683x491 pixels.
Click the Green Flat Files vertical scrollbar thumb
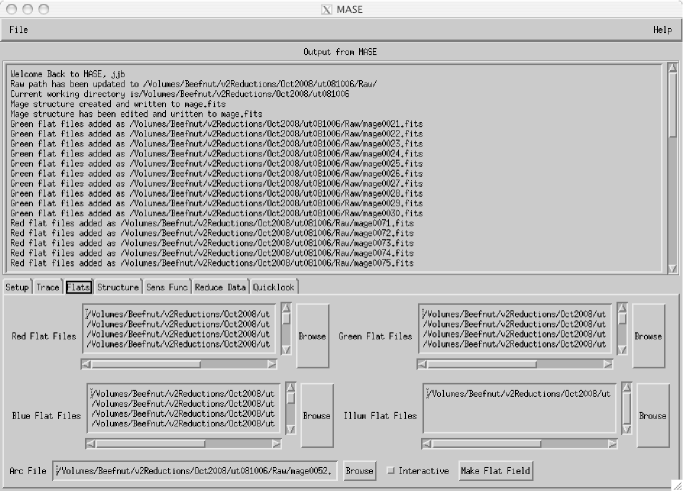622,319
